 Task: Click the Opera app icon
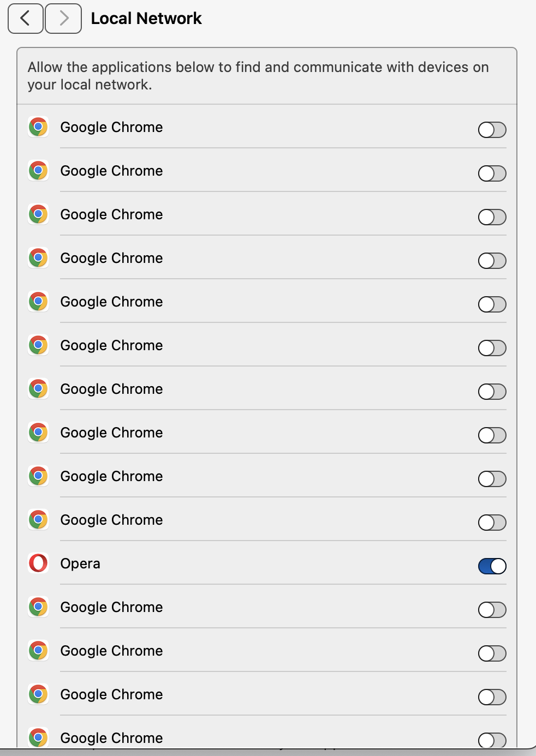pyautogui.click(x=38, y=563)
